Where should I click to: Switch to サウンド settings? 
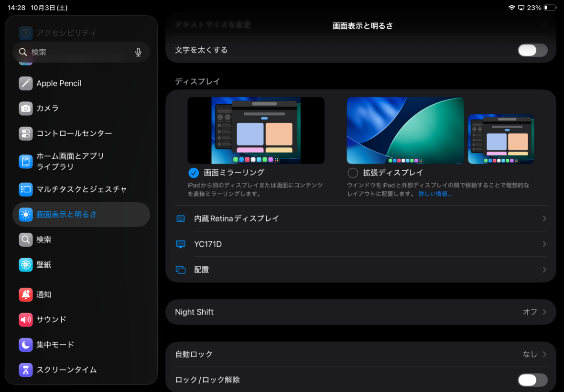point(81,319)
